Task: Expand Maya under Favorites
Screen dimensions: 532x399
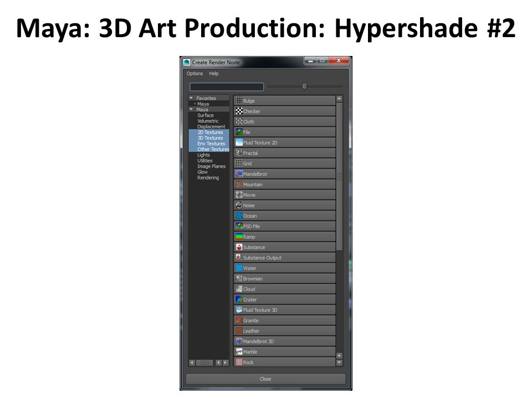Action: coord(195,104)
